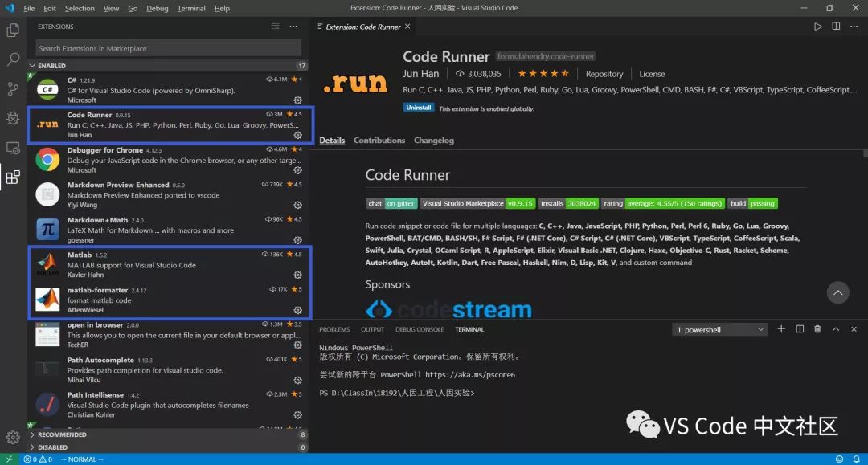Click Path Autocomplete manage gear
868x465 pixels.
(x=298, y=380)
